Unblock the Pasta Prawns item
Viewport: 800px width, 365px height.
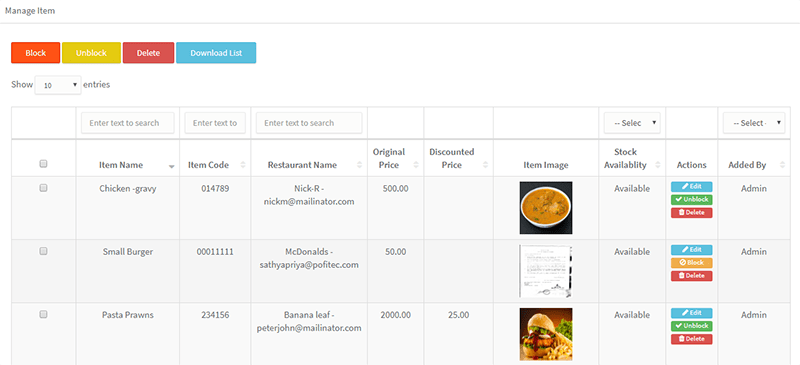point(691,326)
